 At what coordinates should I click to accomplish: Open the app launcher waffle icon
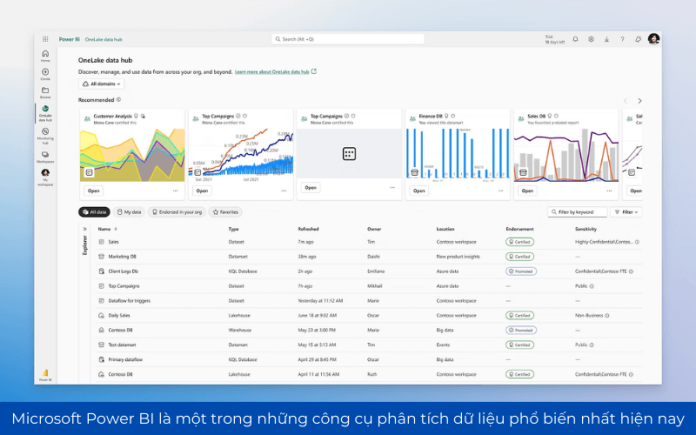(x=46, y=39)
